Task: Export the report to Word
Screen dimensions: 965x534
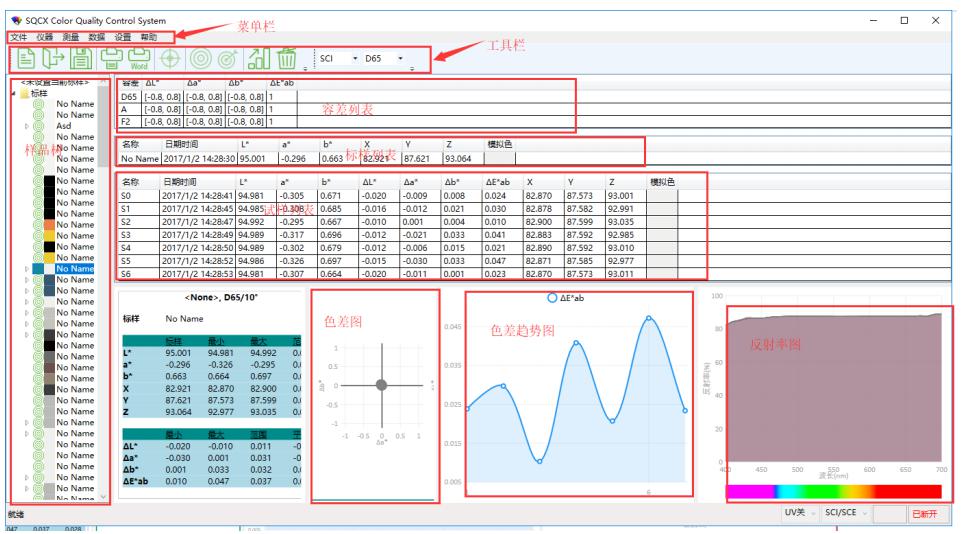Action: pos(142,60)
